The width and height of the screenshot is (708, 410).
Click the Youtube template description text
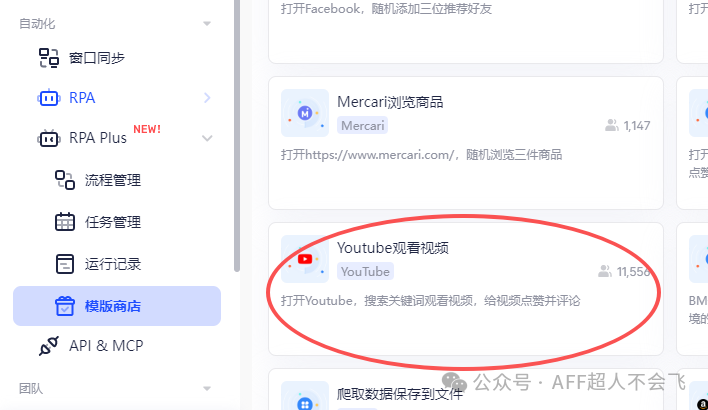(x=430, y=301)
